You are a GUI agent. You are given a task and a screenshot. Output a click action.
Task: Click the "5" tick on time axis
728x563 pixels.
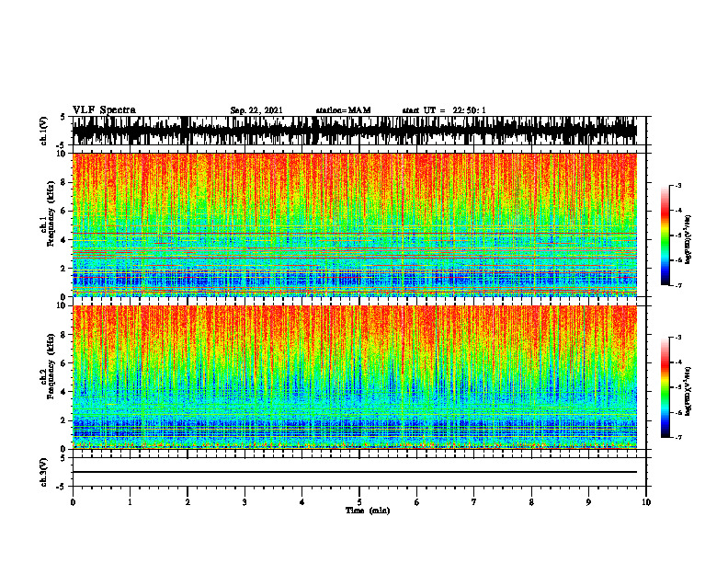(x=359, y=502)
